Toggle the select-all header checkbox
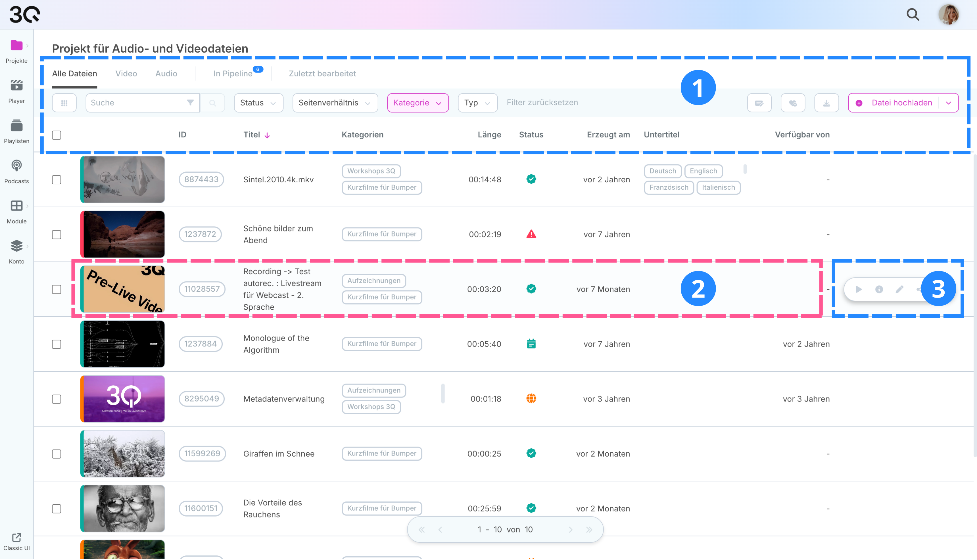Screen dimensions: 977x560 click(57, 135)
